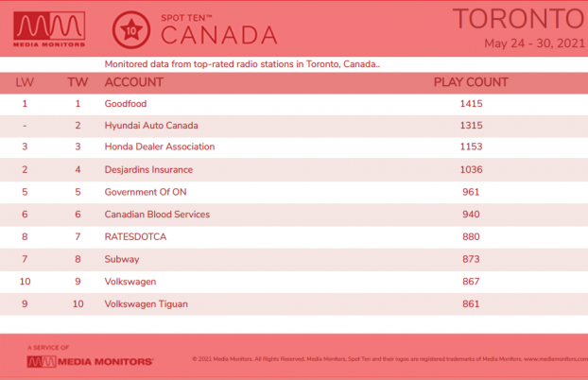Click the RATESDOTCA account name
This screenshot has width=588, height=380.
coord(135,236)
